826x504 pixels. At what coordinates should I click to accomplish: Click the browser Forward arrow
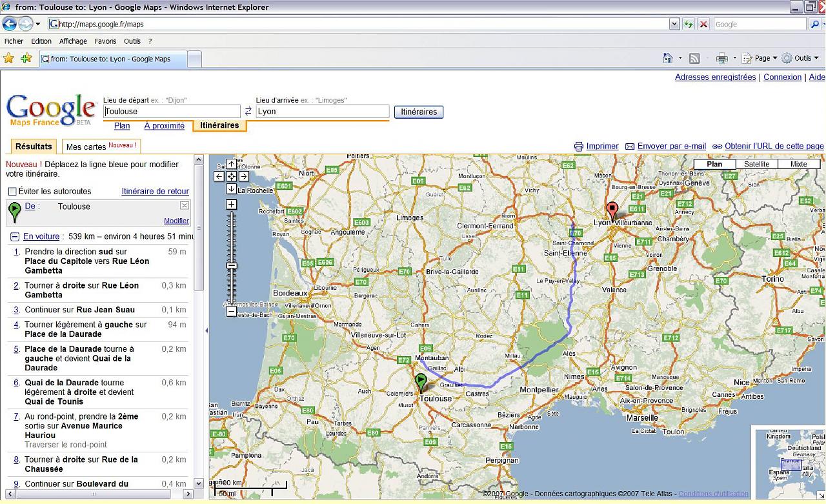25,25
